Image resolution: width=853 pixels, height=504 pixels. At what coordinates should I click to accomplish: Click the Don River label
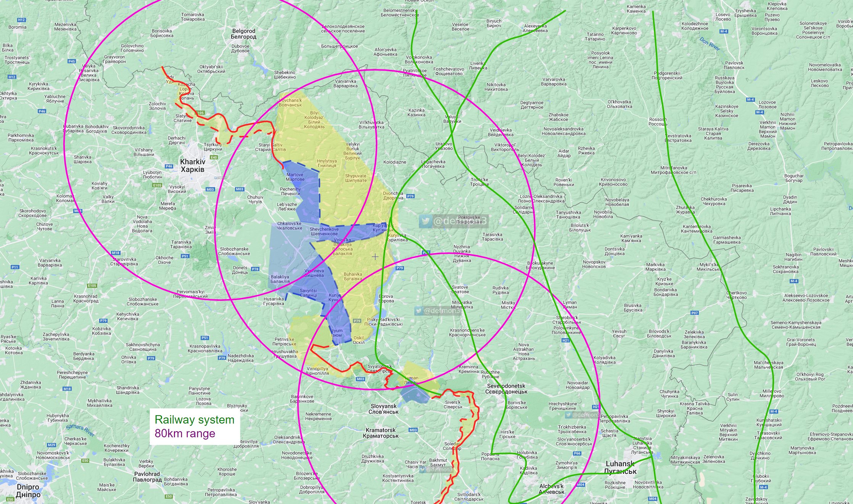710,43
